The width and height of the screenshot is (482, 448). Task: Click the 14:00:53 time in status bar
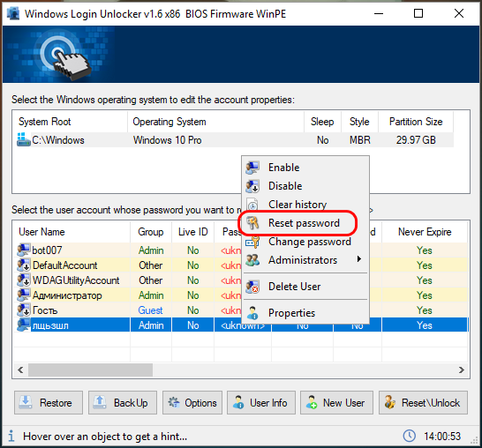click(x=442, y=436)
